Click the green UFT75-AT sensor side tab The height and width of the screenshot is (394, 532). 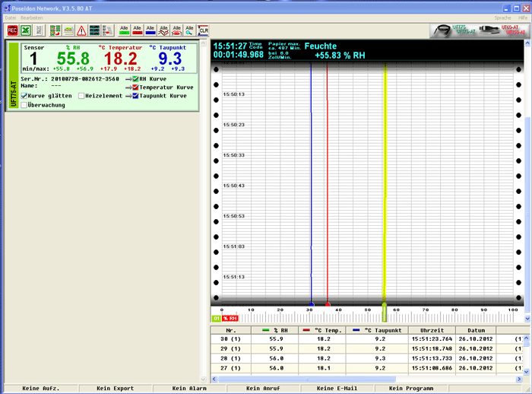coord(14,76)
